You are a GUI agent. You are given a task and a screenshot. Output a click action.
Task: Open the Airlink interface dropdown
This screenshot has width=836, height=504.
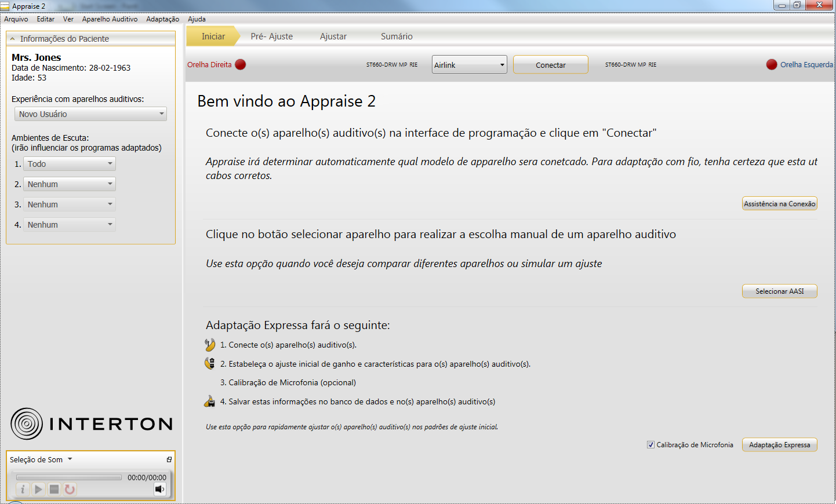coord(470,64)
